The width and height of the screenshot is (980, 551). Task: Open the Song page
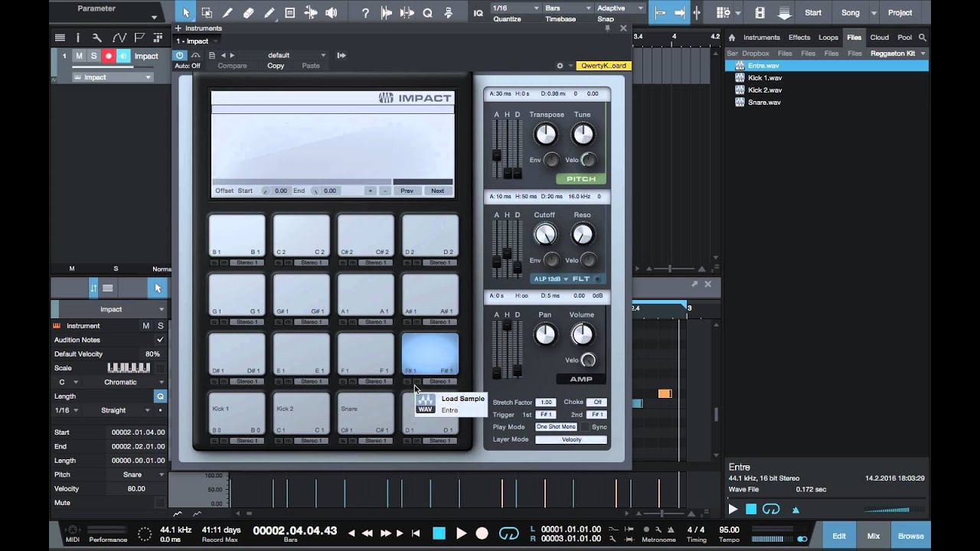(851, 12)
